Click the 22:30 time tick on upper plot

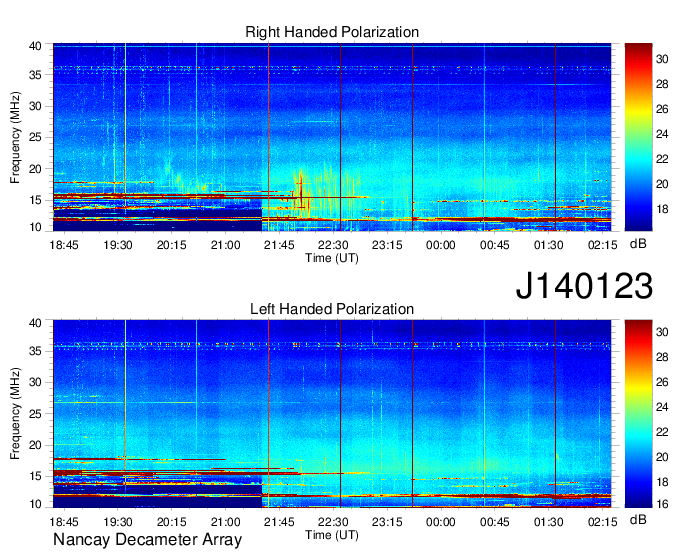pyautogui.click(x=333, y=245)
